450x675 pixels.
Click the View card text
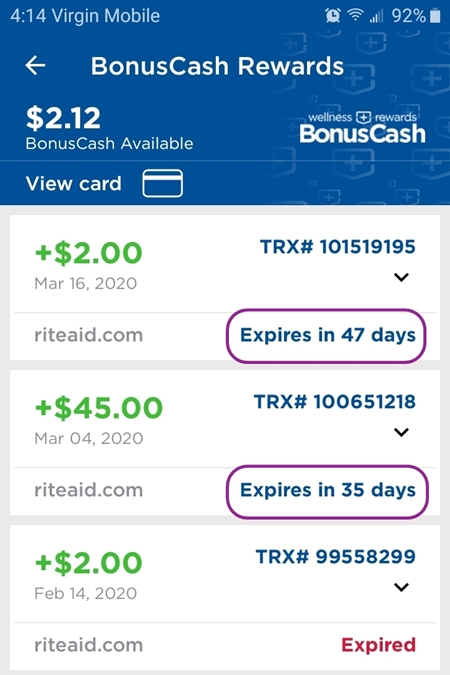point(74,184)
